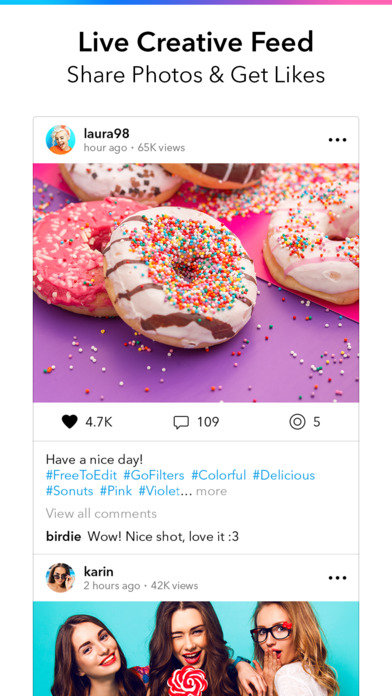Open the donut photo post
Screen dimensions: 392x696
click(x=196, y=283)
